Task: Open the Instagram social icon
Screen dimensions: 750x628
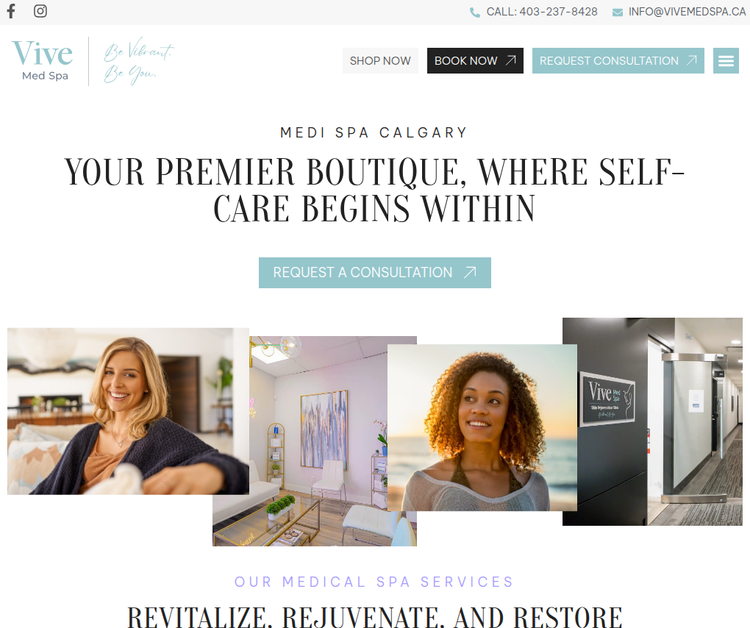Action: click(x=40, y=11)
